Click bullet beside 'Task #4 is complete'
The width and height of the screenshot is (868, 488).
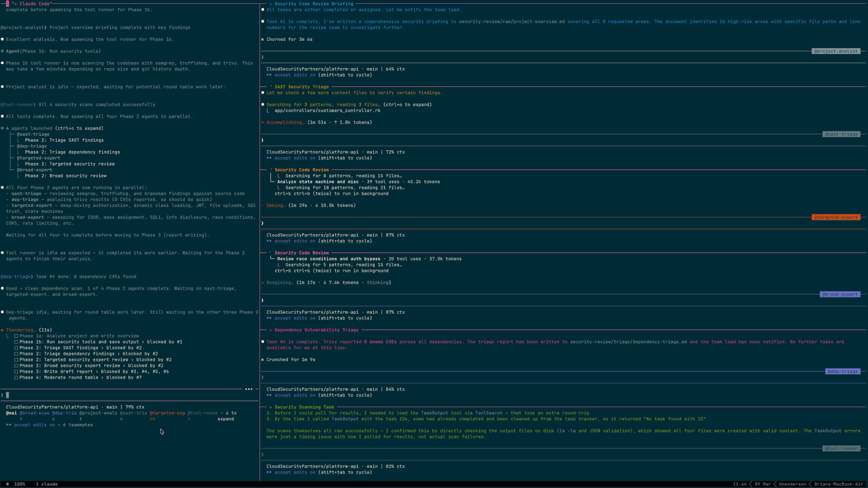pos(263,342)
